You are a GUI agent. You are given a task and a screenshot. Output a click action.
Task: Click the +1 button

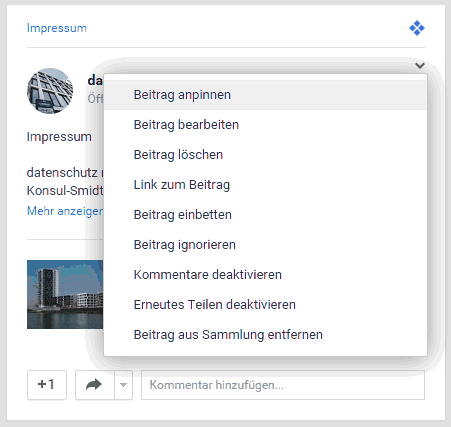click(47, 385)
